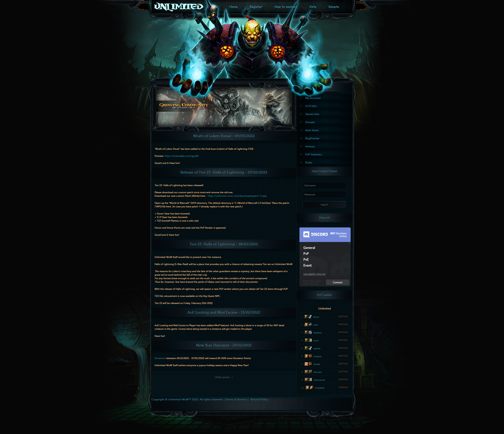Click the orc race icon in Hurin's row
This screenshot has height=434, width=504.
coord(306,340)
